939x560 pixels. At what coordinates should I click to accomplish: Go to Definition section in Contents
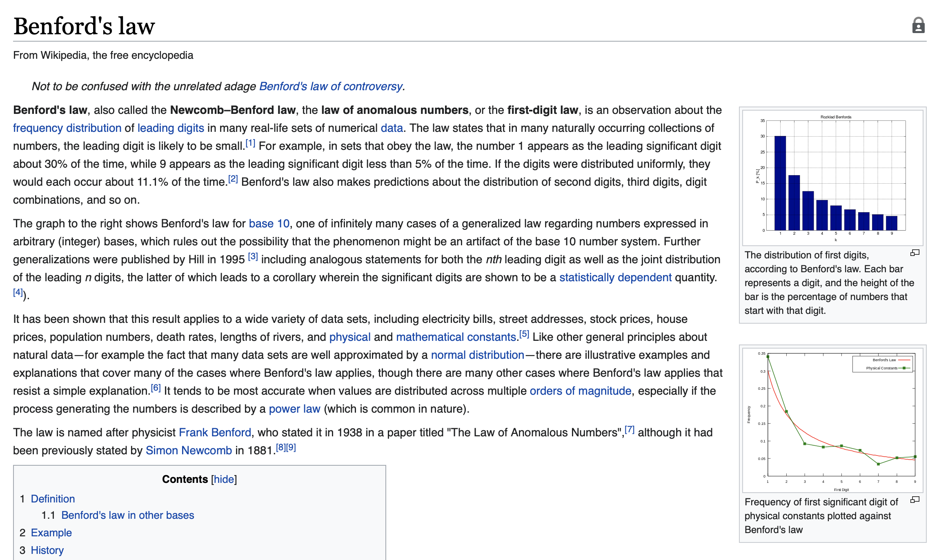click(53, 499)
